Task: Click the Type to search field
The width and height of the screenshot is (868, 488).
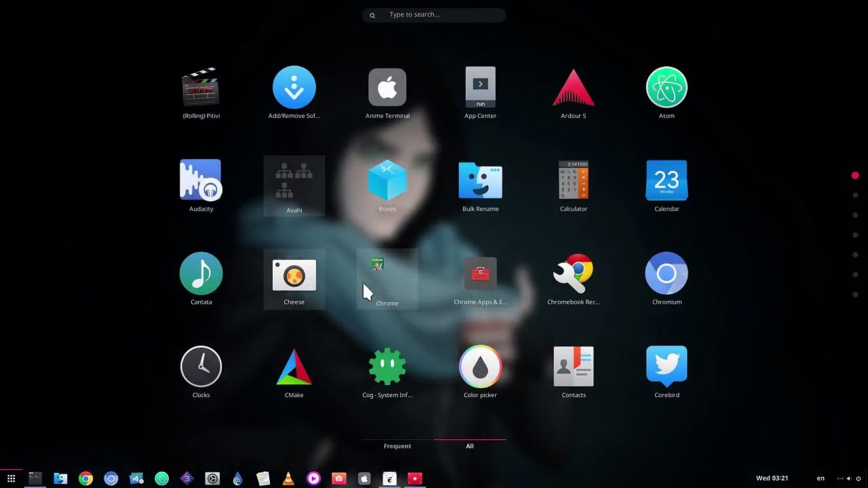Action: [434, 15]
